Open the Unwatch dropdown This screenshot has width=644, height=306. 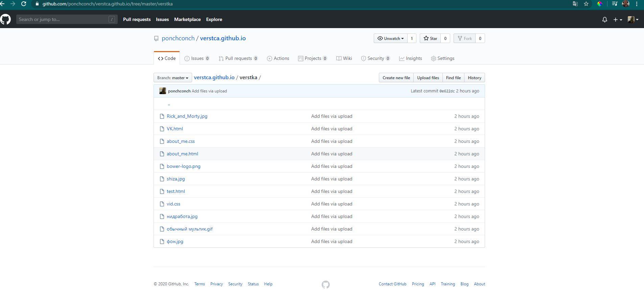tap(391, 38)
